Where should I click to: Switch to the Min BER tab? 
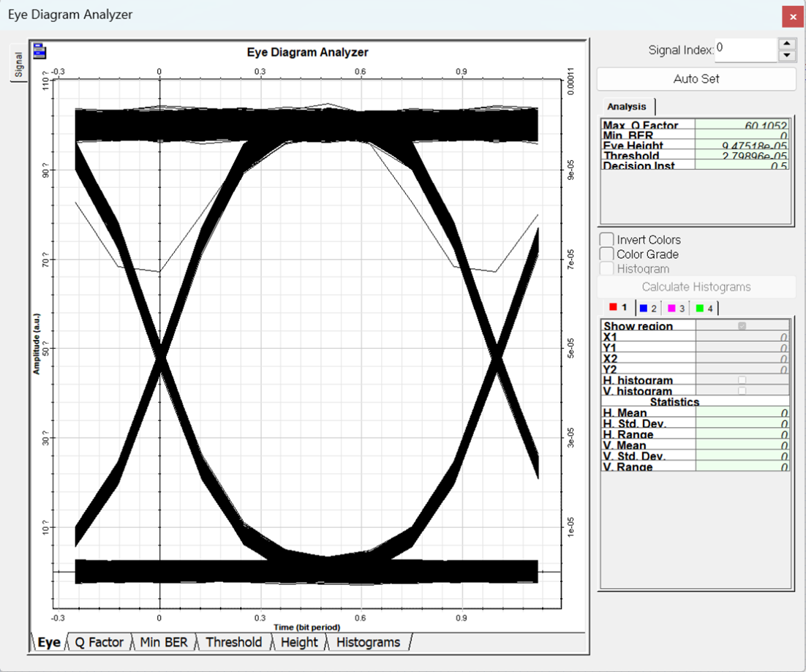tap(164, 642)
